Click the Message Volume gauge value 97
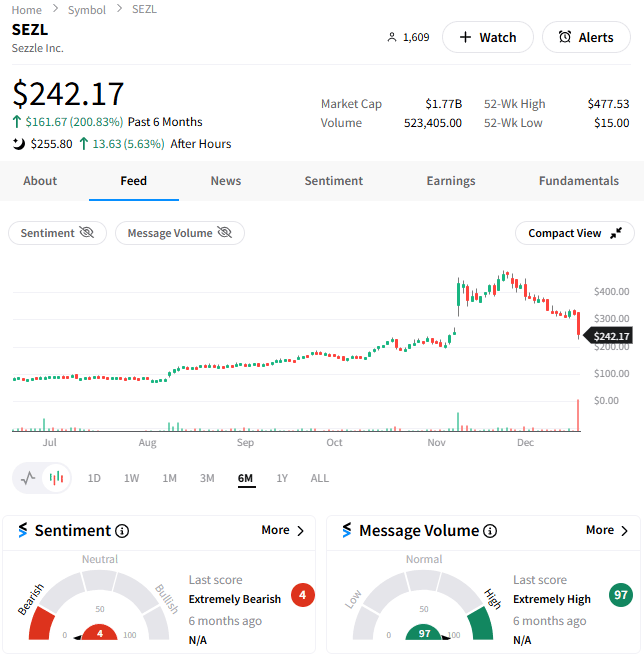The height and width of the screenshot is (656, 644). 424,633
